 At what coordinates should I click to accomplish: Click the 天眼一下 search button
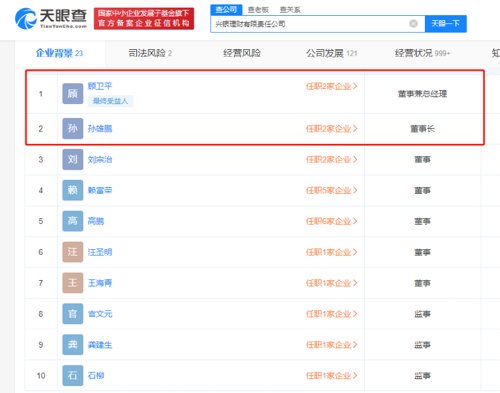point(446,24)
